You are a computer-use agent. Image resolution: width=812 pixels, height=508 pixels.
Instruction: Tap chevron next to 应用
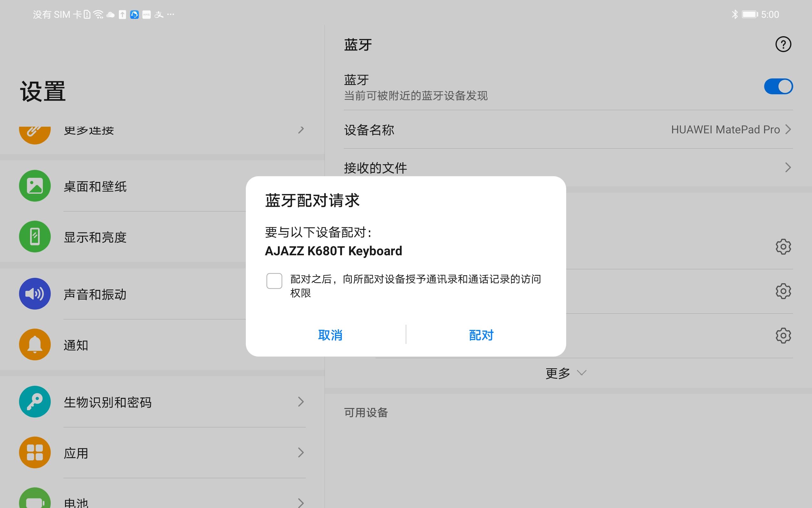click(x=301, y=452)
